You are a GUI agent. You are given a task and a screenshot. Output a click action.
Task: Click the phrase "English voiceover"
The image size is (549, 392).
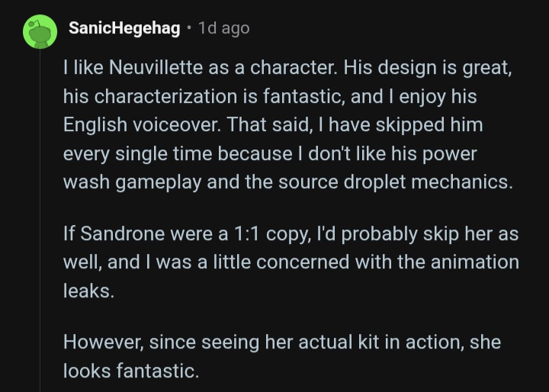pos(142,125)
